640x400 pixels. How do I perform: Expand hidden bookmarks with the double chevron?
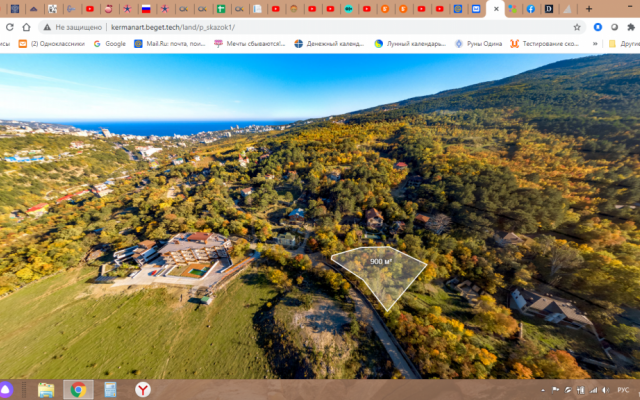click(595, 44)
